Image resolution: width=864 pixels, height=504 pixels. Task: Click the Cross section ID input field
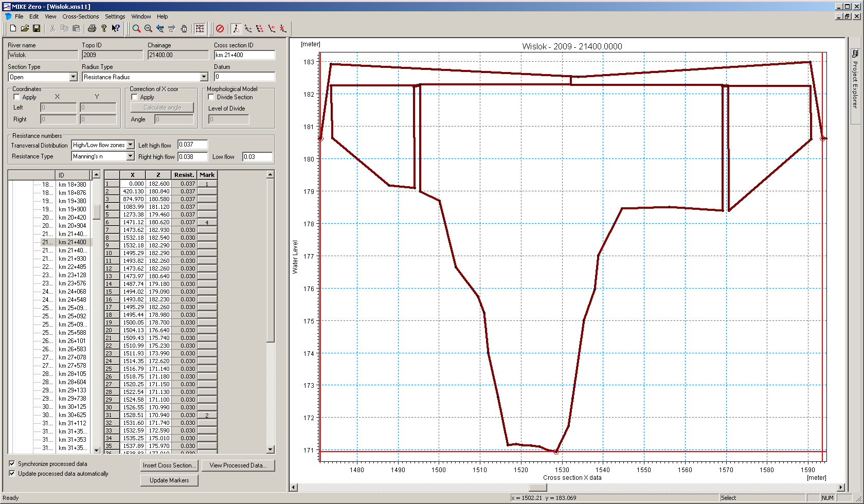click(x=244, y=55)
